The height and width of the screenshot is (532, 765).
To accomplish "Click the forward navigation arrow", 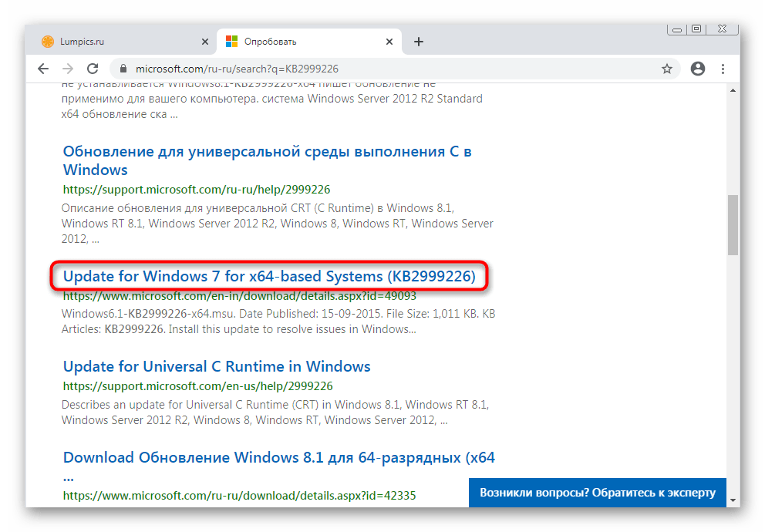I will [x=68, y=69].
